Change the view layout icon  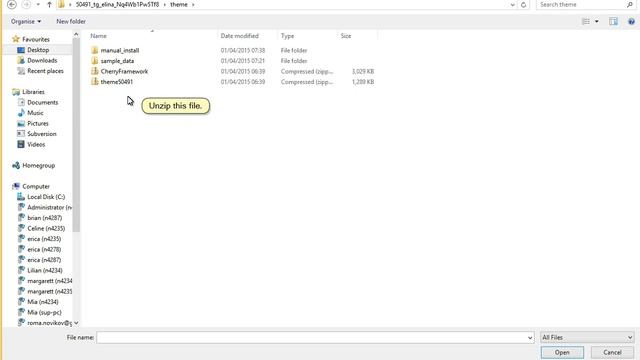point(586,21)
